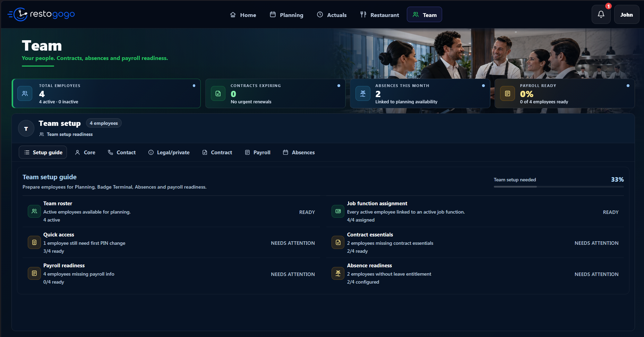Click the blue dot on Absences This Month card
This screenshot has height=337, width=644.
click(x=483, y=86)
